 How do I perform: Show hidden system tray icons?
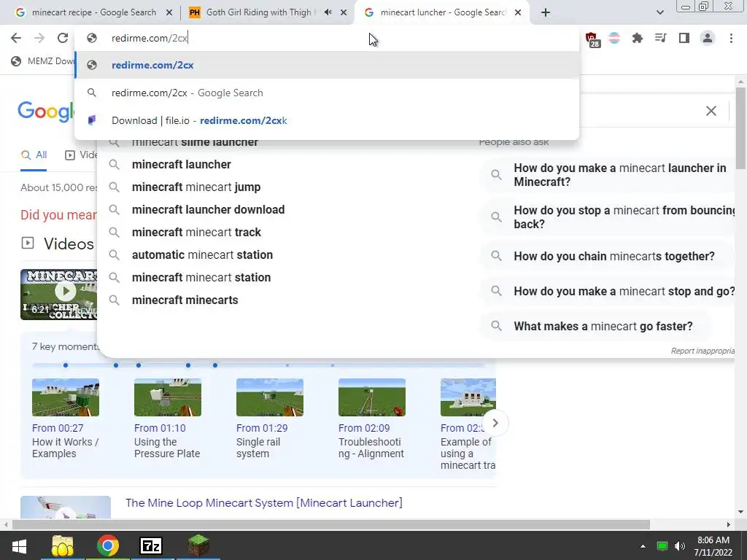(x=643, y=546)
